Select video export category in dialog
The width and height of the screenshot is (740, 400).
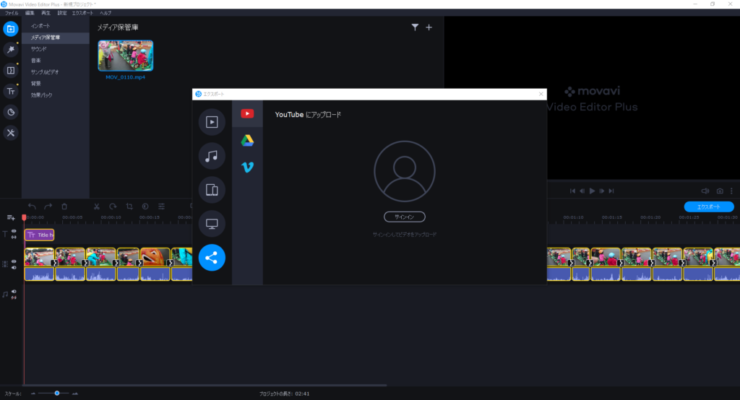[x=212, y=122]
